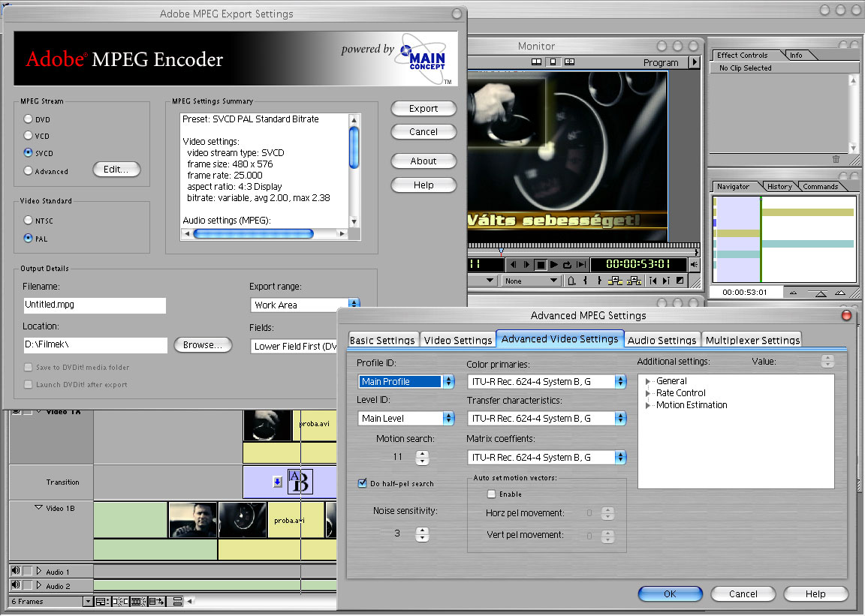This screenshot has height=616, width=865.
Task: Click the Mark In brace icon
Action: [586, 281]
